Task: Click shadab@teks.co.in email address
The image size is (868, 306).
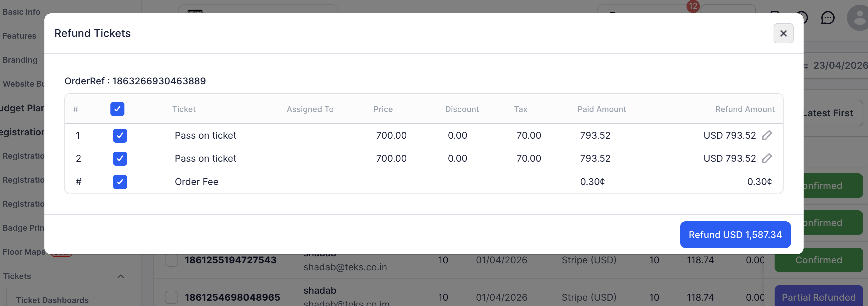Action: tap(345, 267)
